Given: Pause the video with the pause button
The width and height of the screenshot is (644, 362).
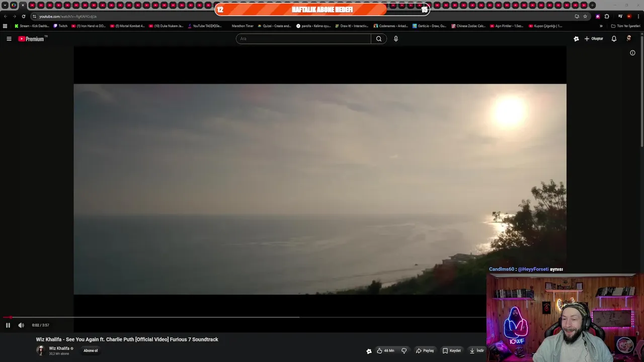Looking at the screenshot, I should click(8, 325).
